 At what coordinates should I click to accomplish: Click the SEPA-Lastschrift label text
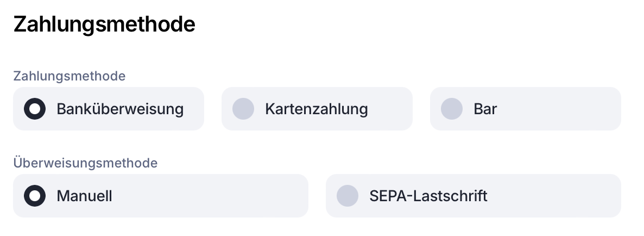pos(428,196)
